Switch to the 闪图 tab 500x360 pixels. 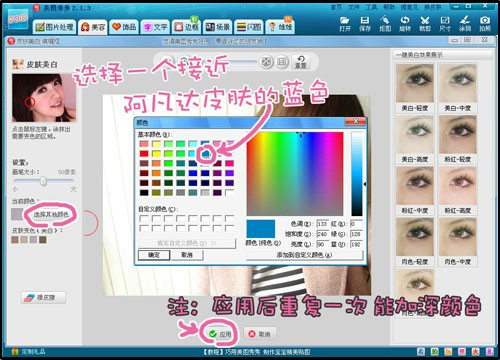249,27
